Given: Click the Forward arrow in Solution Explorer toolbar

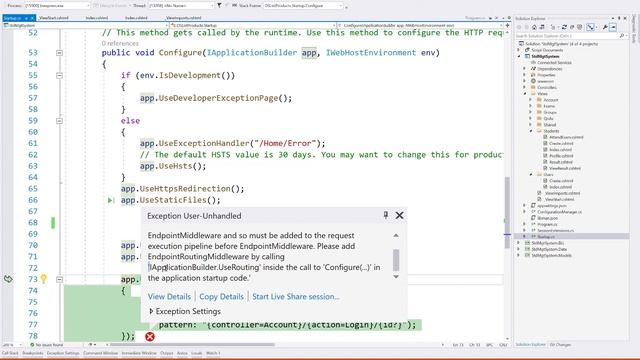Looking at the screenshot, I should tap(527, 27).
